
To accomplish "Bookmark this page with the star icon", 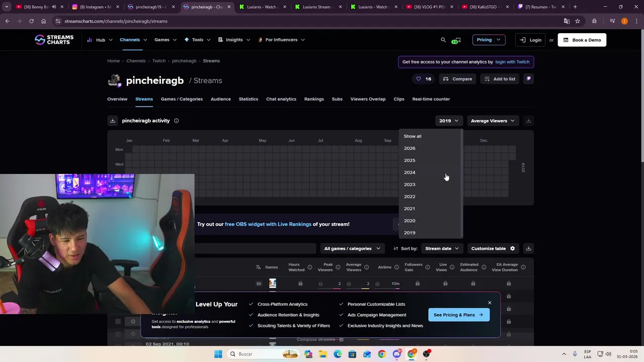I will pyautogui.click(x=578, y=21).
